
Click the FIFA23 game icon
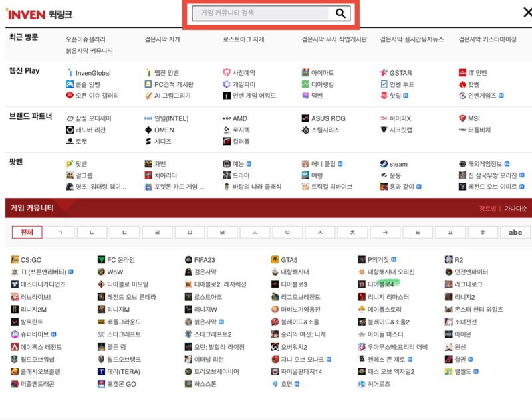188,260
